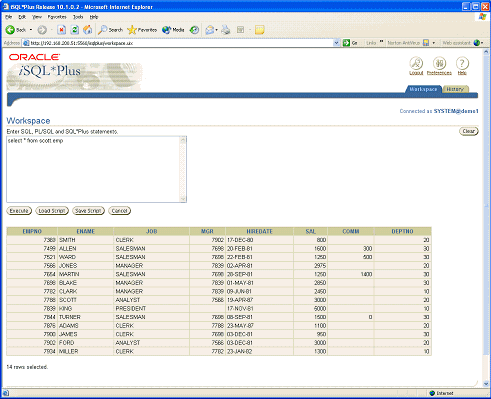The image size is (491, 399).
Task: Open the Tools menu
Action: coord(78,17)
